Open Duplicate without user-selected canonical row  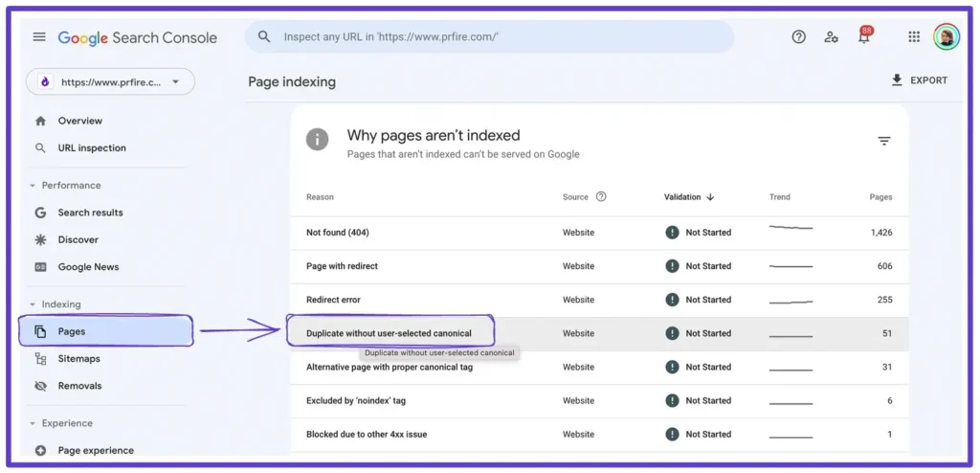pos(599,333)
